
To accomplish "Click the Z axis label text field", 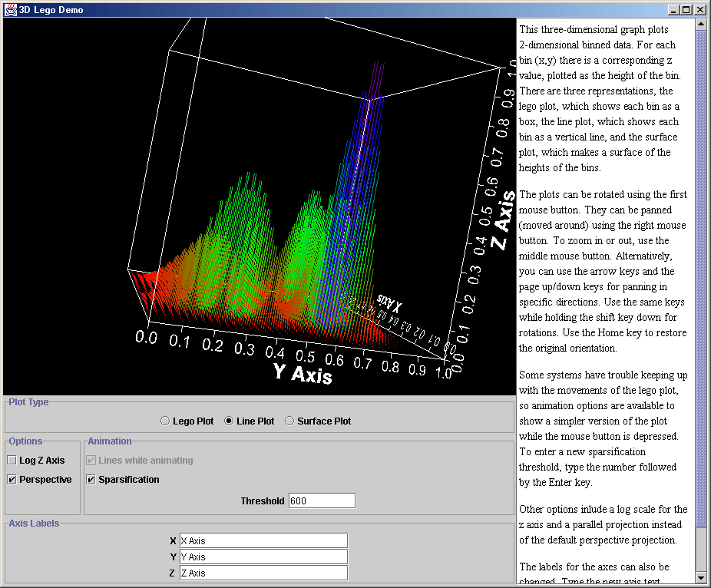I will pos(263,573).
